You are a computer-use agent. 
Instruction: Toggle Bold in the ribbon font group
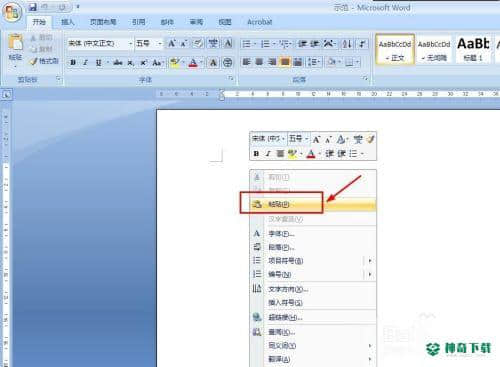(x=73, y=62)
